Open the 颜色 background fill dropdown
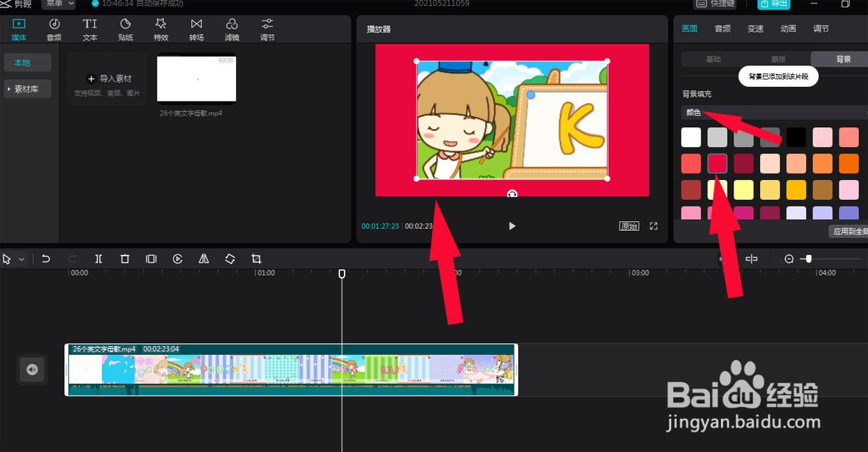The image size is (868, 452). click(x=775, y=112)
